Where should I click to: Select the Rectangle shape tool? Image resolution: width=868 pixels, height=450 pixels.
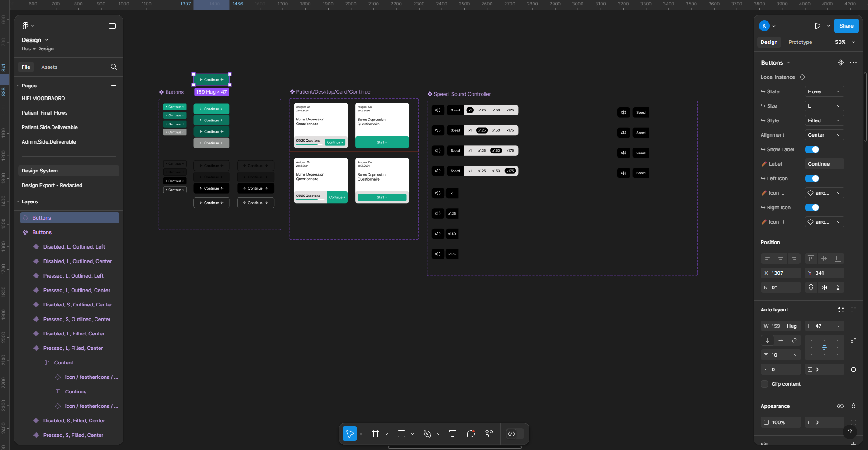[x=401, y=433]
